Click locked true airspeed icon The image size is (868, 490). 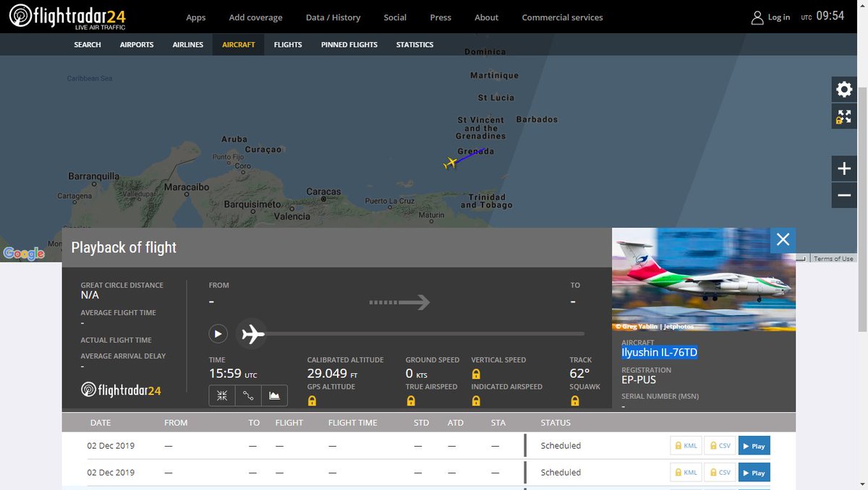pyautogui.click(x=410, y=400)
